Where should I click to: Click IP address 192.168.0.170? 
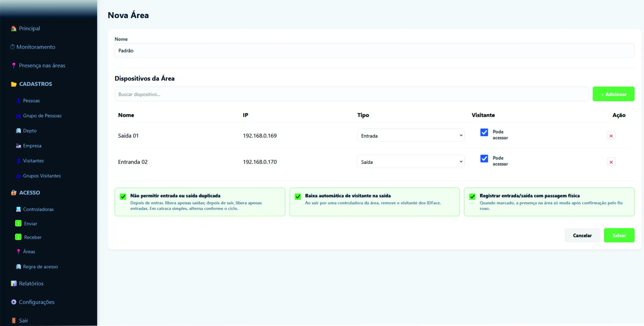pyautogui.click(x=260, y=162)
